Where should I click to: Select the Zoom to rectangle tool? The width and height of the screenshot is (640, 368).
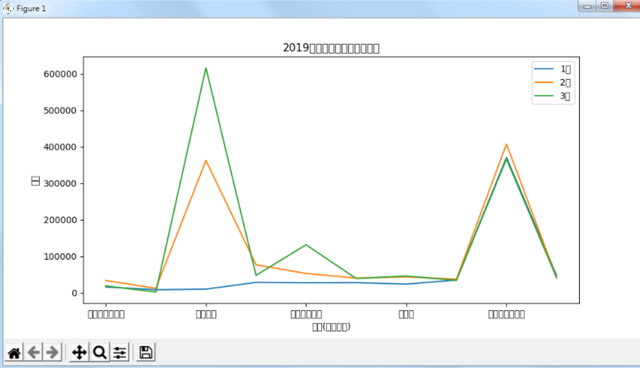tap(100, 352)
